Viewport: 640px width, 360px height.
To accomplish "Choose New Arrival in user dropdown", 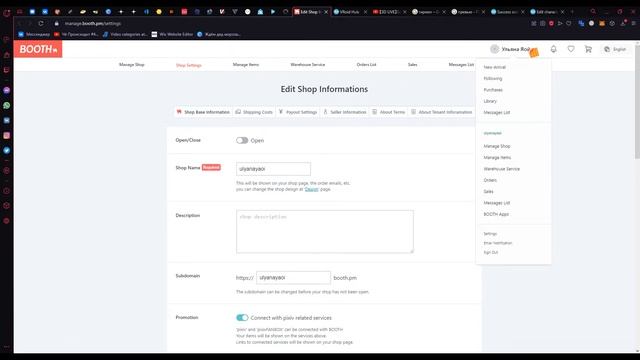I will click(495, 67).
